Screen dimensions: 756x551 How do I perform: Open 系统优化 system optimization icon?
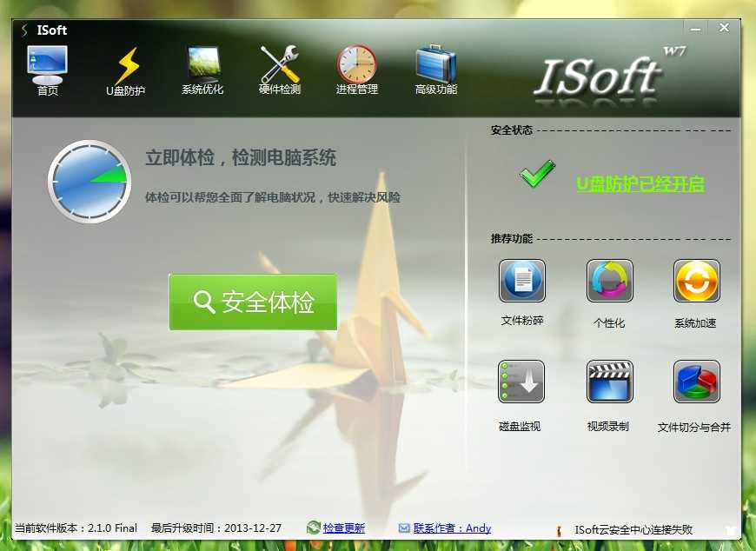tap(203, 64)
